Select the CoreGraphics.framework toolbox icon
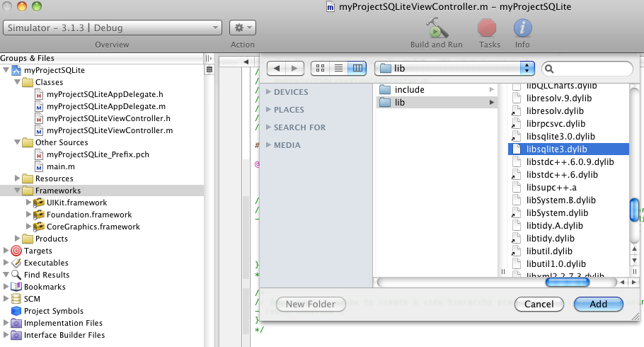This screenshot has height=347, width=644. pyautogui.click(x=39, y=226)
